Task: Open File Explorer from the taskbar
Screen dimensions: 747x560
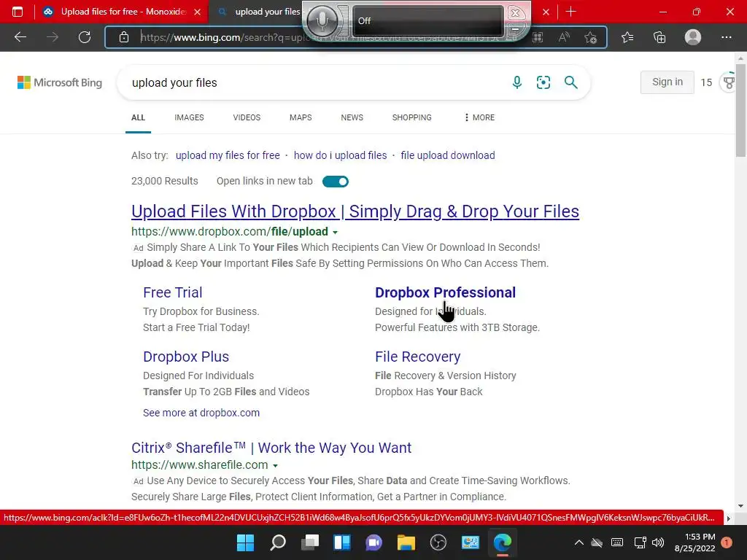Action: click(406, 542)
